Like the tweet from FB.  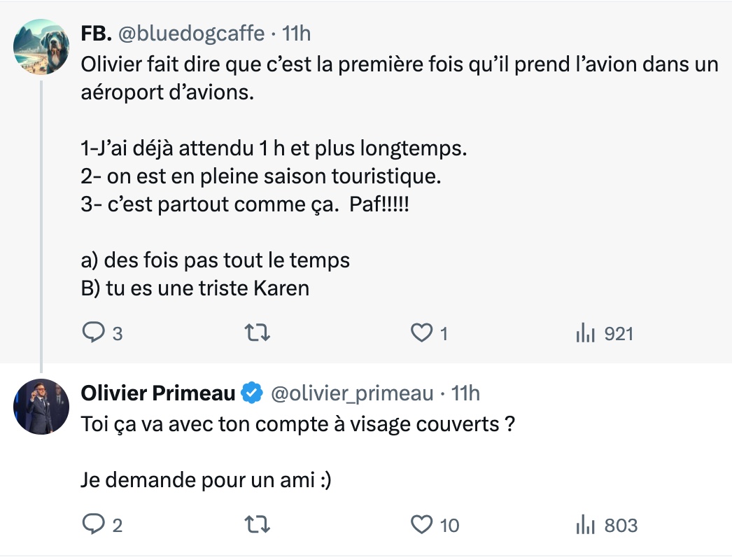(421, 333)
